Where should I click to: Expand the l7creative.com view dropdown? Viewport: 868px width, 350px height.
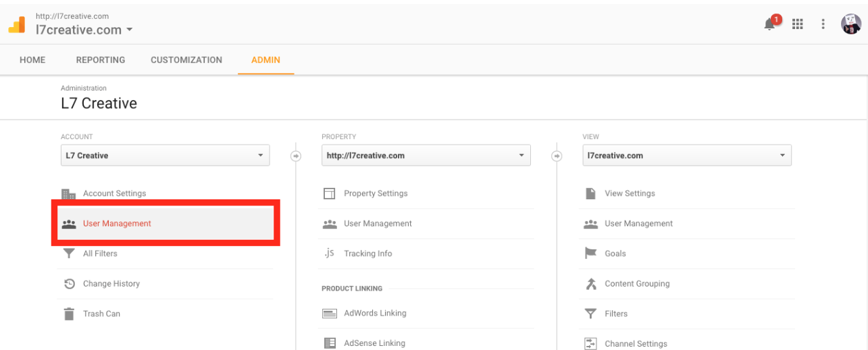pos(686,155)
